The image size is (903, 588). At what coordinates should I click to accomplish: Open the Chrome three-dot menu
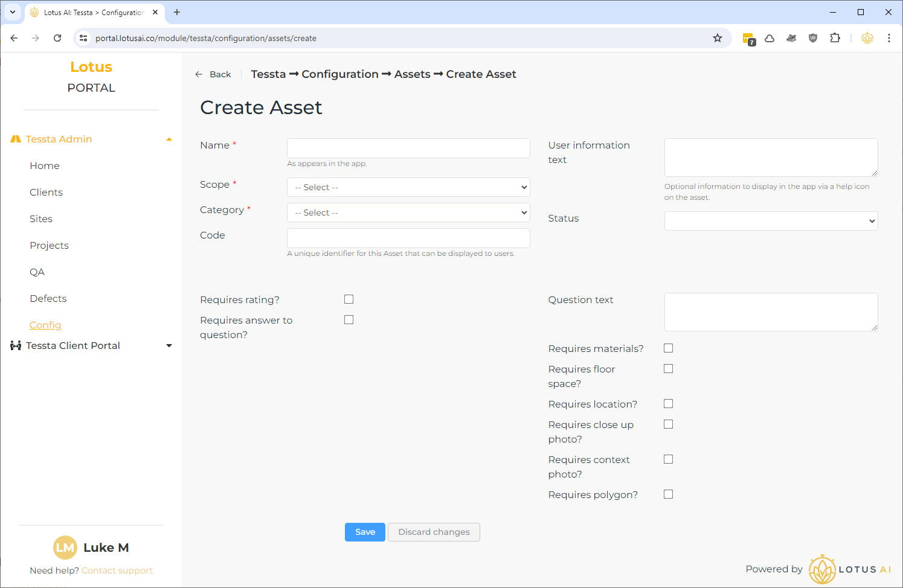[889, 38]
